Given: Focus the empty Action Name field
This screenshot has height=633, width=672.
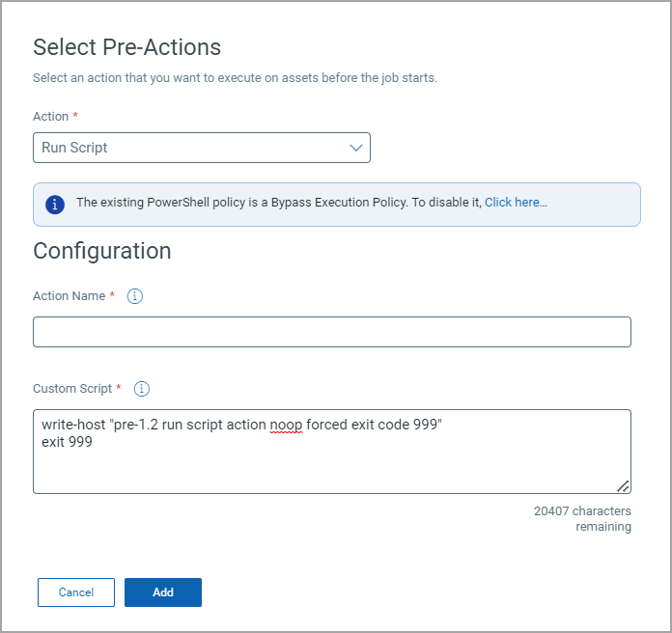Looking at the screenshot, I should click(331, 332).
